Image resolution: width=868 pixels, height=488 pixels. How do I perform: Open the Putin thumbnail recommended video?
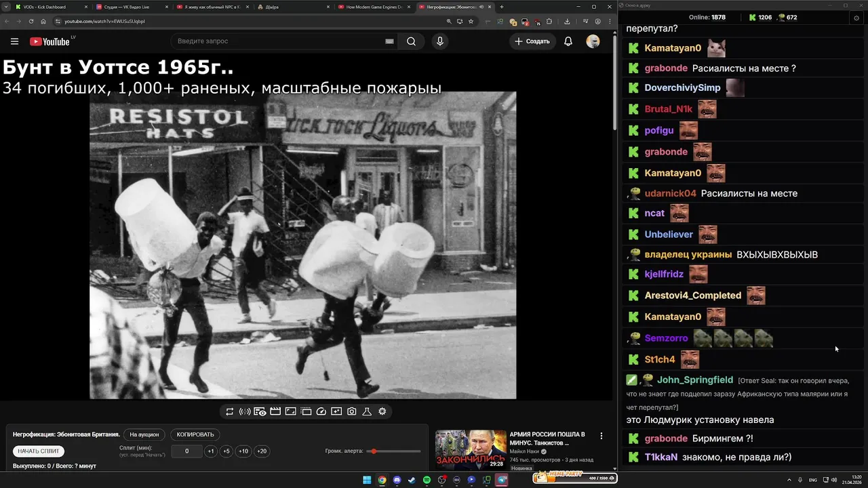(x=471, y=449)
